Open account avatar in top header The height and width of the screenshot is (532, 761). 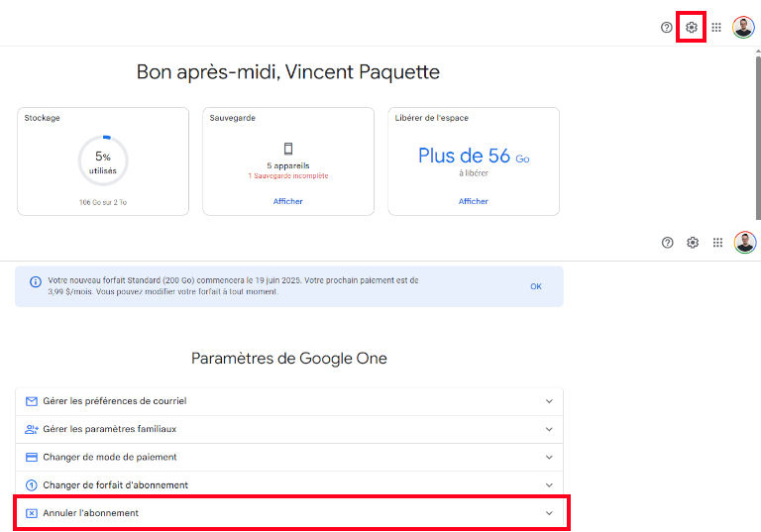[x=743, y=27]
